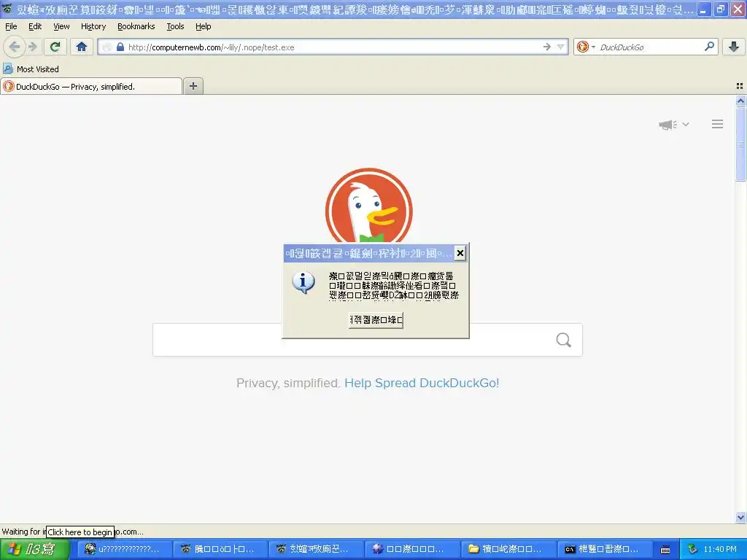
Task: Open the Edit menu
Action: [35, 26]
